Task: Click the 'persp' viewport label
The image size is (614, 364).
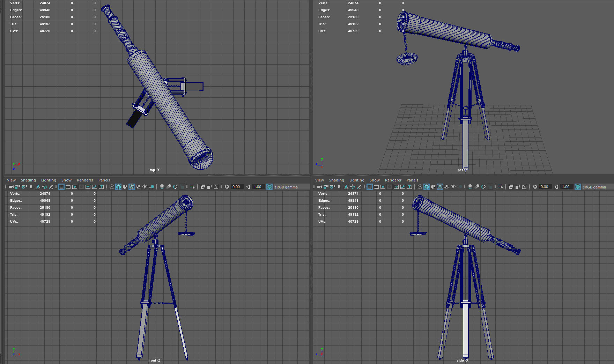Action: (x=462, y=170)
